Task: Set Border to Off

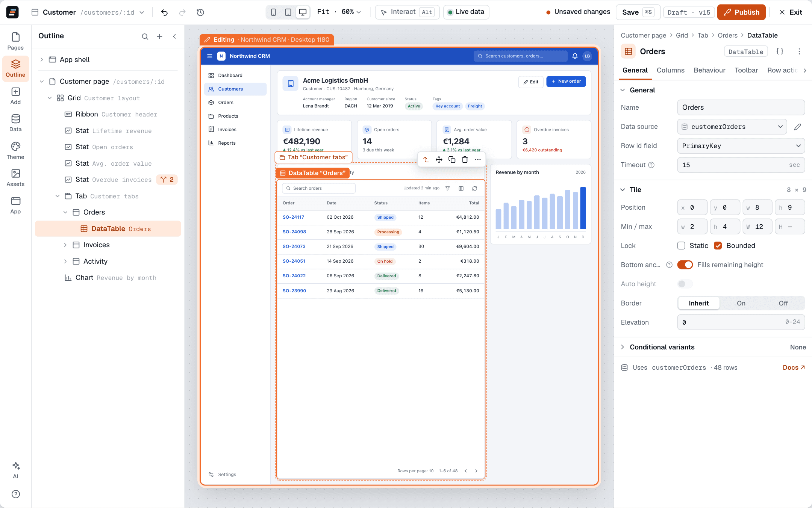Action: click(783, 303)
